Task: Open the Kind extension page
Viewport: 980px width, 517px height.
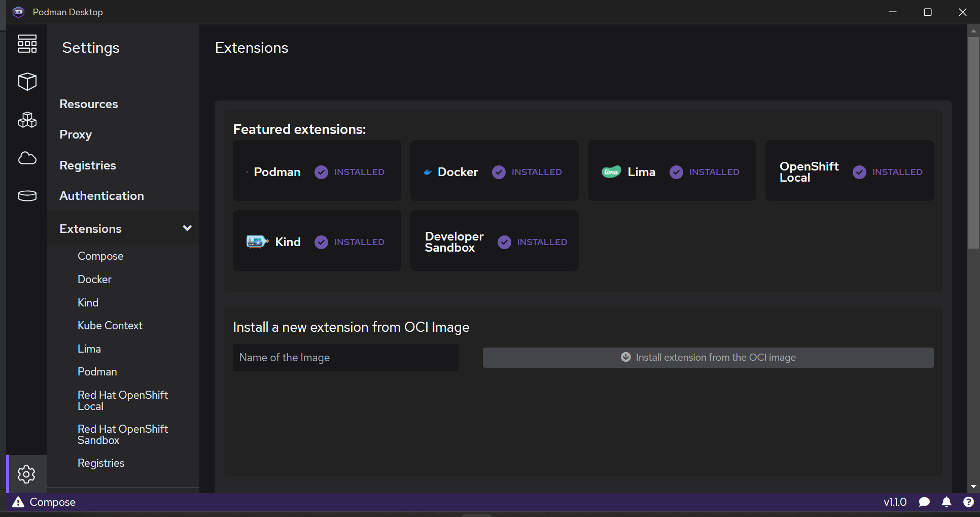Action: pyautogui.click(x=88, y=303)
